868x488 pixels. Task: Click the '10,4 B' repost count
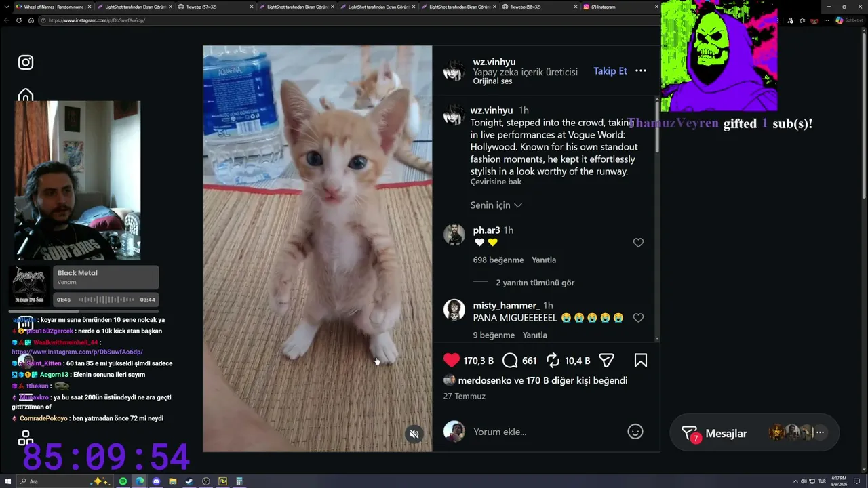pyautogui.click(x=578, y=361)
